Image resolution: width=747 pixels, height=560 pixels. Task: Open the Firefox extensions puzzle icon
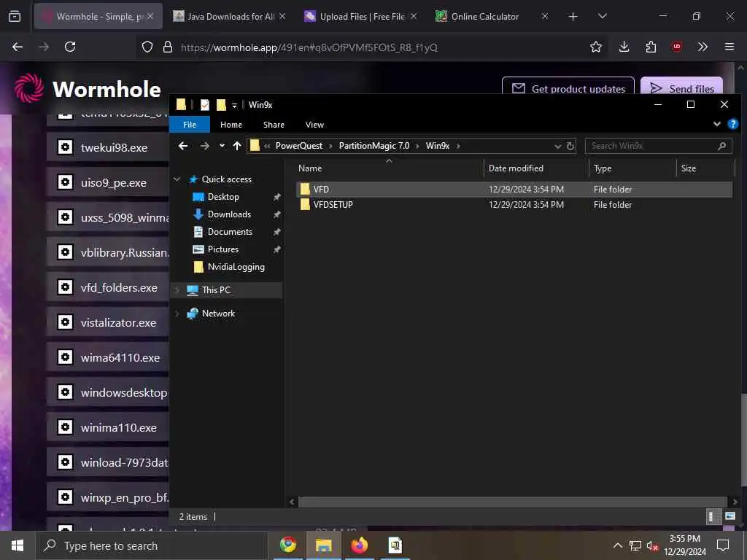point(651,47)
